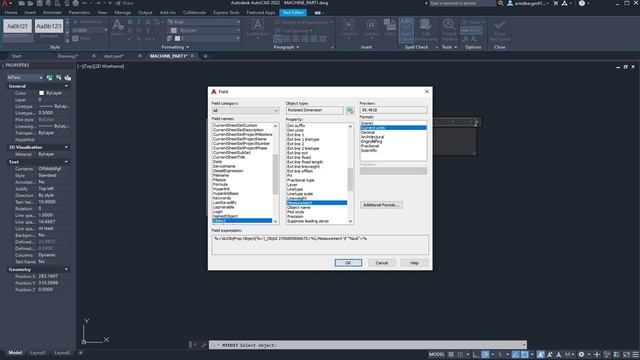Click the Field names list scrollbar

[x=276, y=173]
